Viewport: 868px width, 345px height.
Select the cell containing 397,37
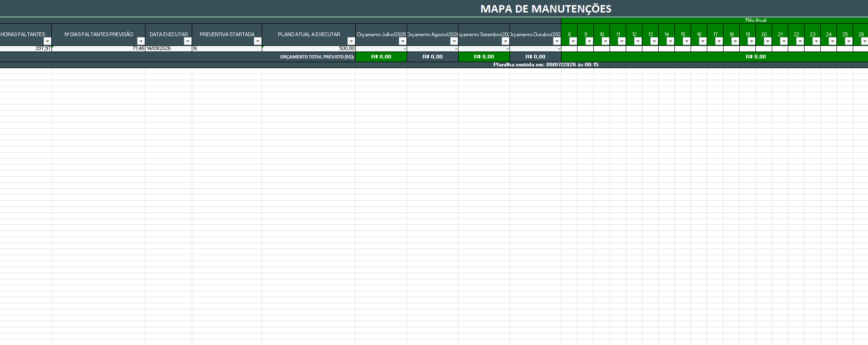point(26,48)
